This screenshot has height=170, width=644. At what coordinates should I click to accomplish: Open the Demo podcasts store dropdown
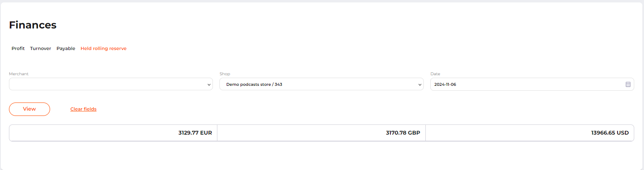[318, 84]
